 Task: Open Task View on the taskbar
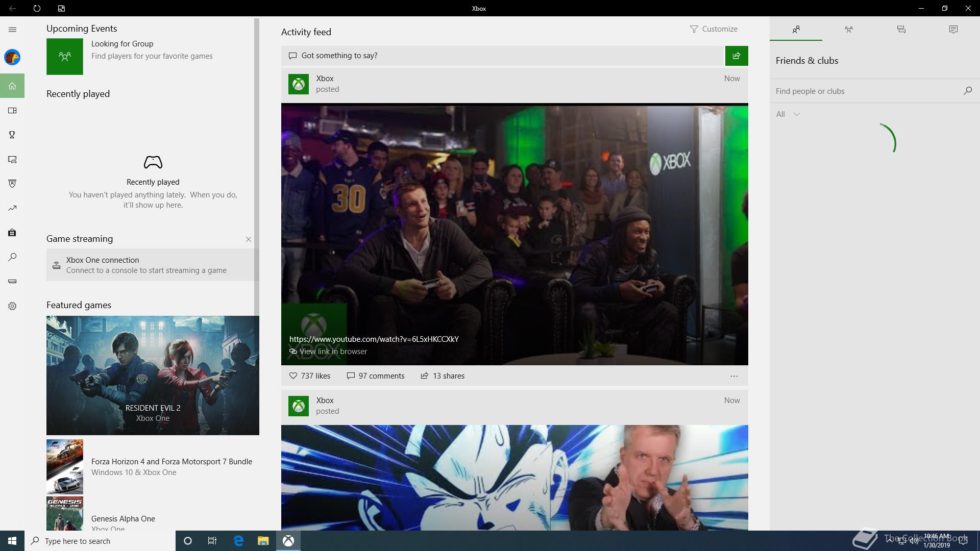212,541
